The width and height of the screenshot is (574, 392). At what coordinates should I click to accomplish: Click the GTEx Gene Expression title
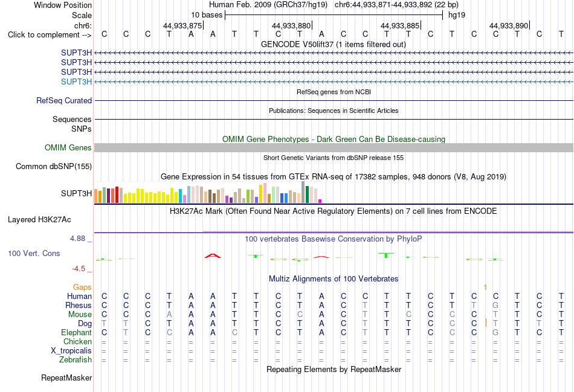[334, 177]
